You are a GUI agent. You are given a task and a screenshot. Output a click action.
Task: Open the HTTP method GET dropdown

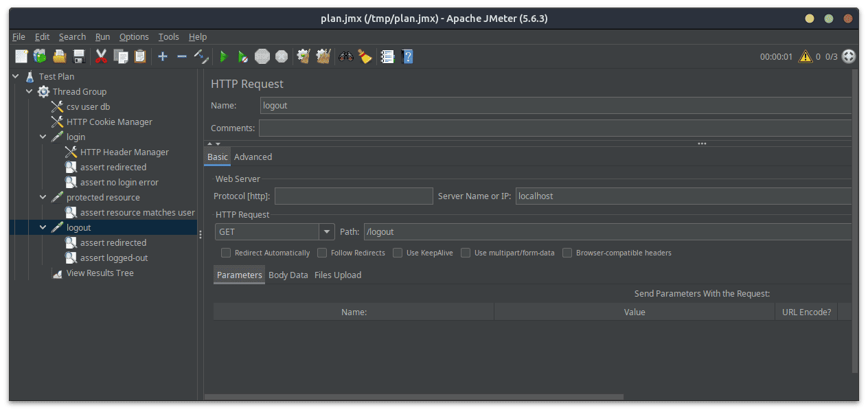pos(327,232)
